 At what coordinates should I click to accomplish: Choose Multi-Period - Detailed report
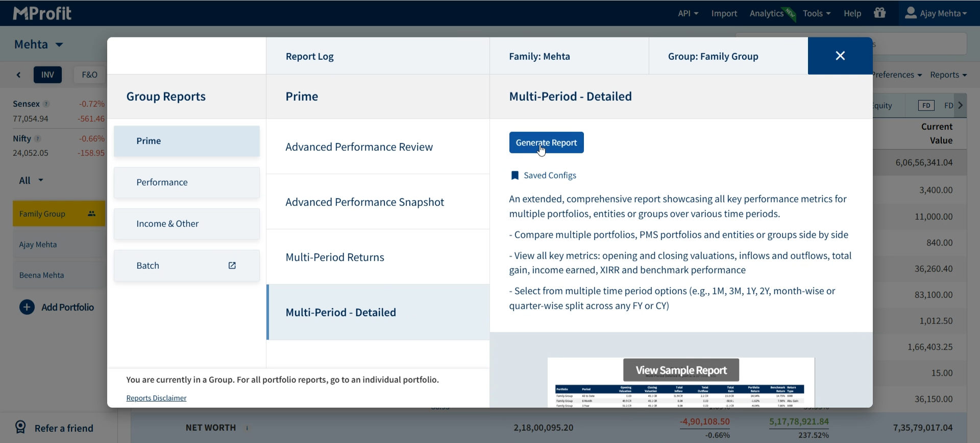tap(378, 313)
